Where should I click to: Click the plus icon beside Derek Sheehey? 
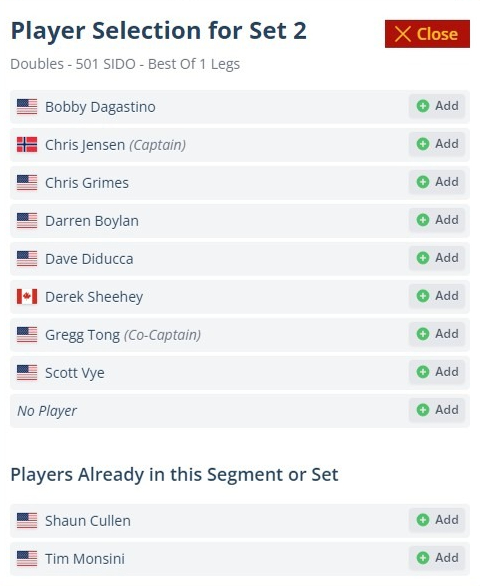tap(423, 296)
